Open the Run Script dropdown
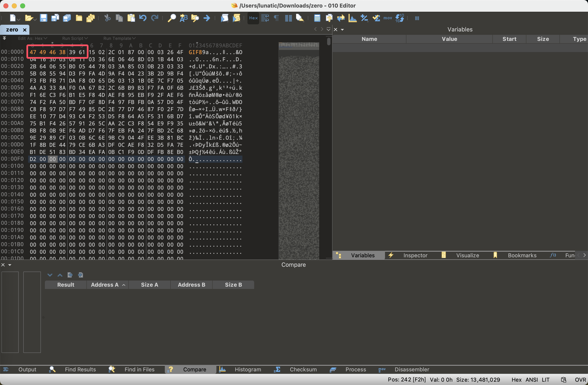Viewport: 588px width, 385px height. (x=75, y=38)
